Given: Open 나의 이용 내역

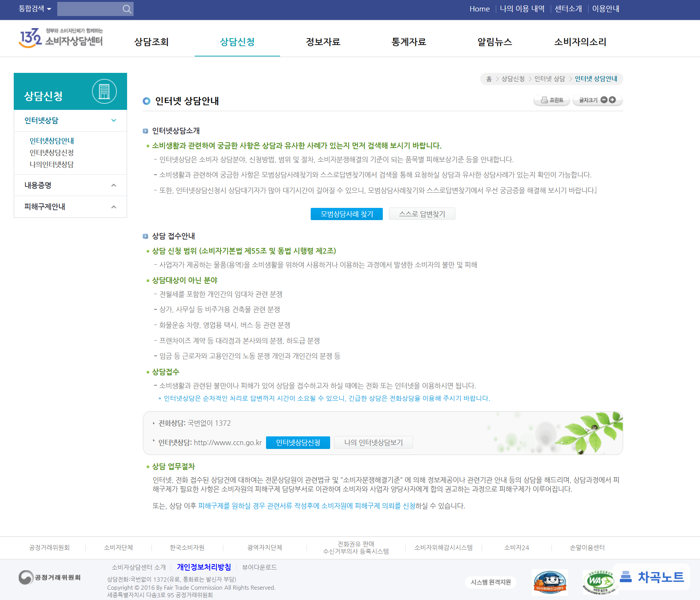Looking at the screenshot, I should click(522, 9).
